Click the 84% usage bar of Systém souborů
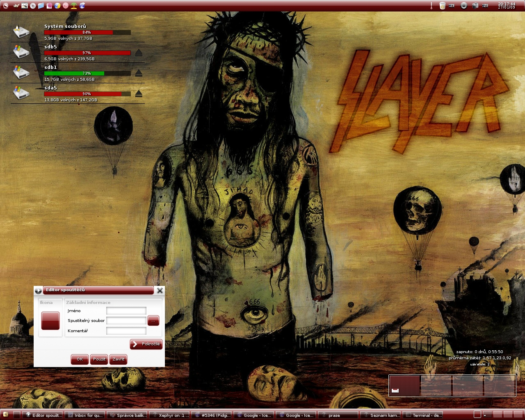The width and height of the screenshot is (525, 420). 87,32
